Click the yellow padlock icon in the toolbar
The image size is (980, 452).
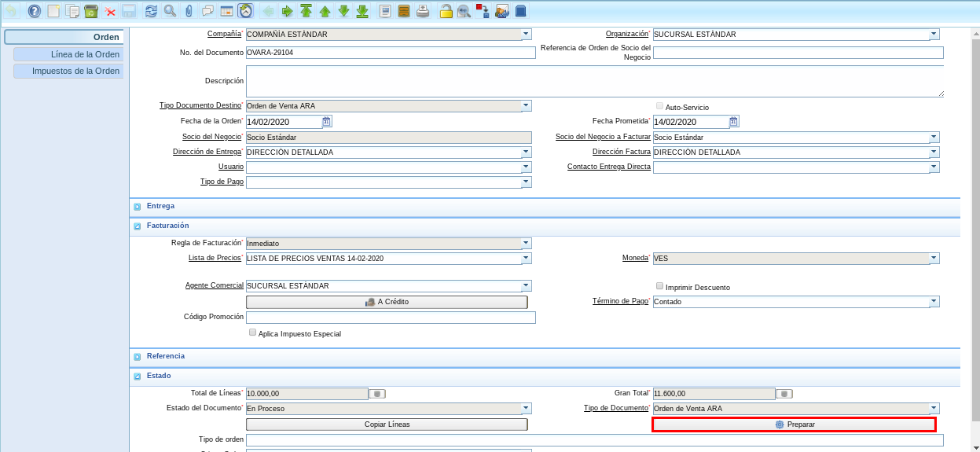pyautogui.click(x=446, y=11)
